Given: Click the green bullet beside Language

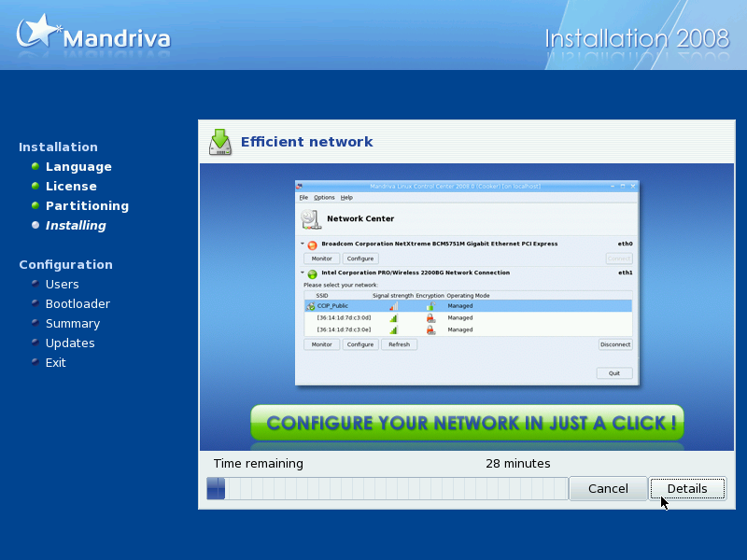Looking at the screenshot, I should tap(35, 166).
